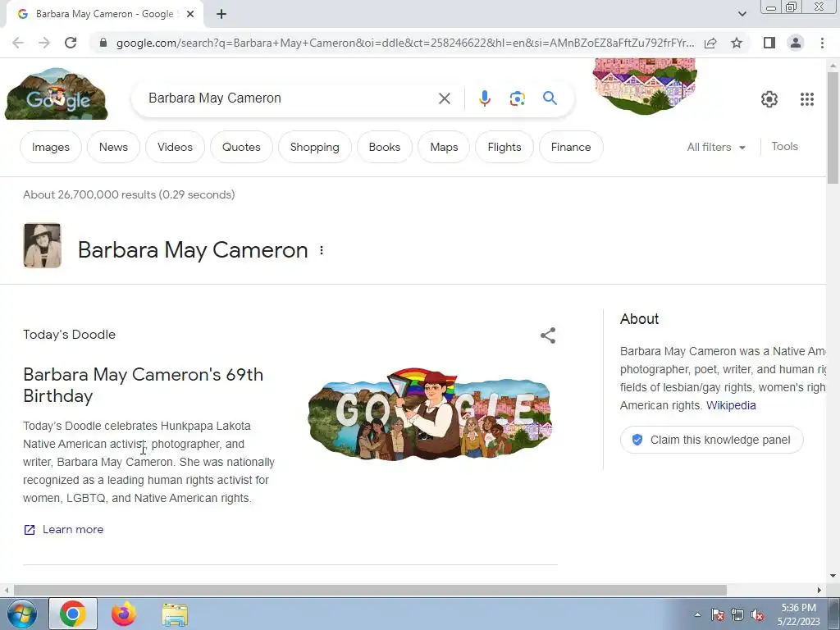Select the Finance filter chip

click(x=571, y=147)
